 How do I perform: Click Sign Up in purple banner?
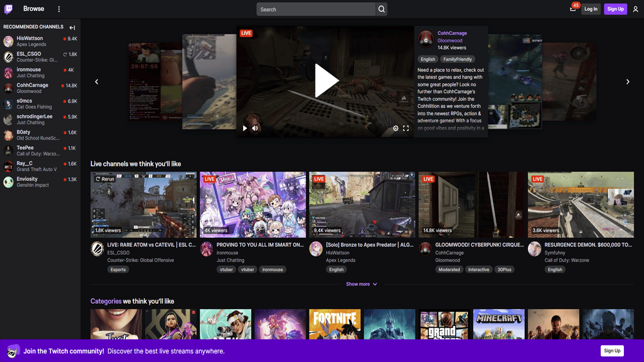(x=612, y=350)
